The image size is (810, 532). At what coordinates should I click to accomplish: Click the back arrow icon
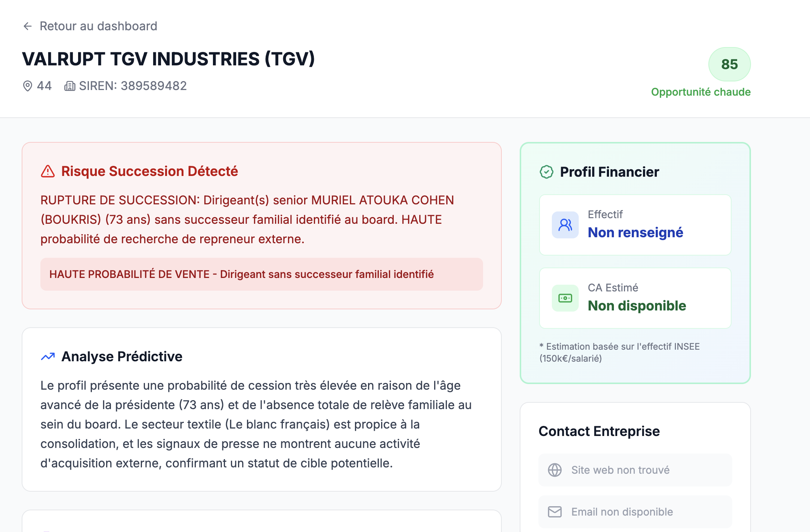pos(28,26)
